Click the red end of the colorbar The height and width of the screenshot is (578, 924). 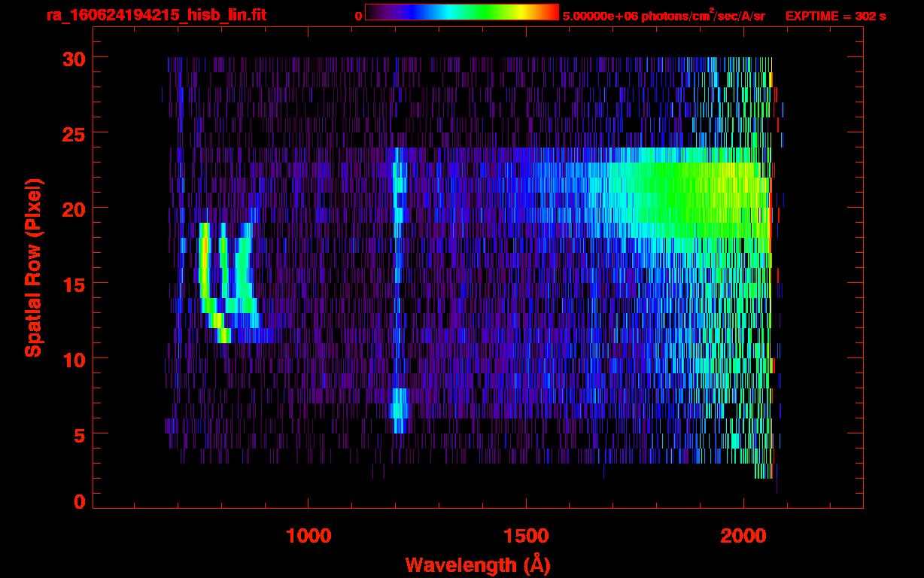click(x=548, y=12)
